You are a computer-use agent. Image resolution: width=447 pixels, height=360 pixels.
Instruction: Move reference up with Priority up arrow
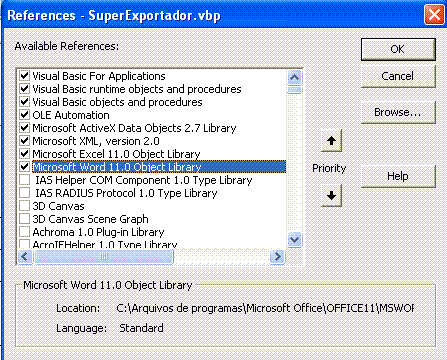[x=331, y=141]
